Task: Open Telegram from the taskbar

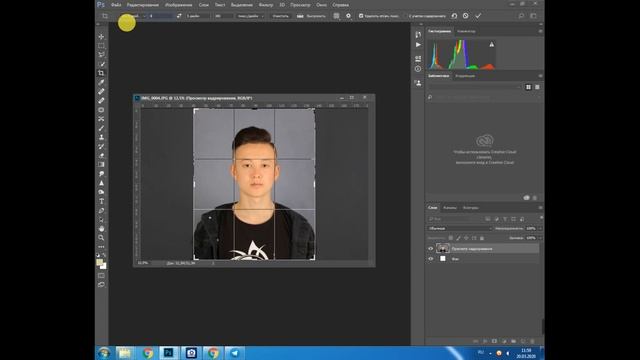Action: click(x=234, y=353)
